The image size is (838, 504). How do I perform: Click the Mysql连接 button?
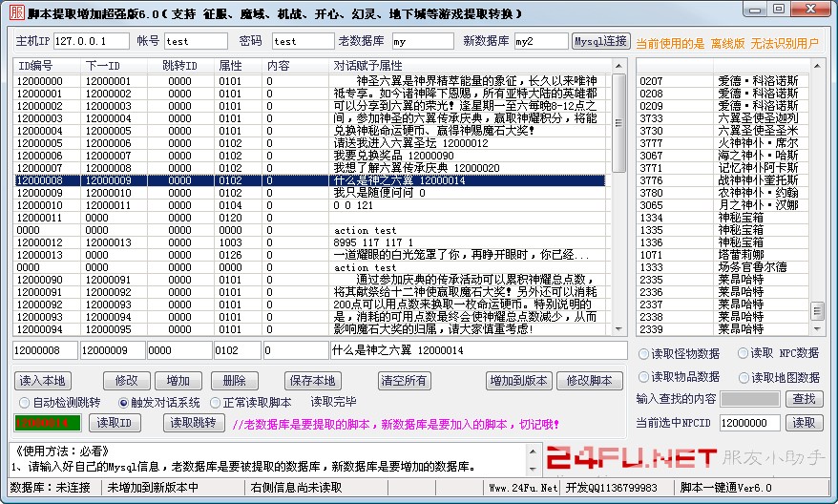pos(600,42)
